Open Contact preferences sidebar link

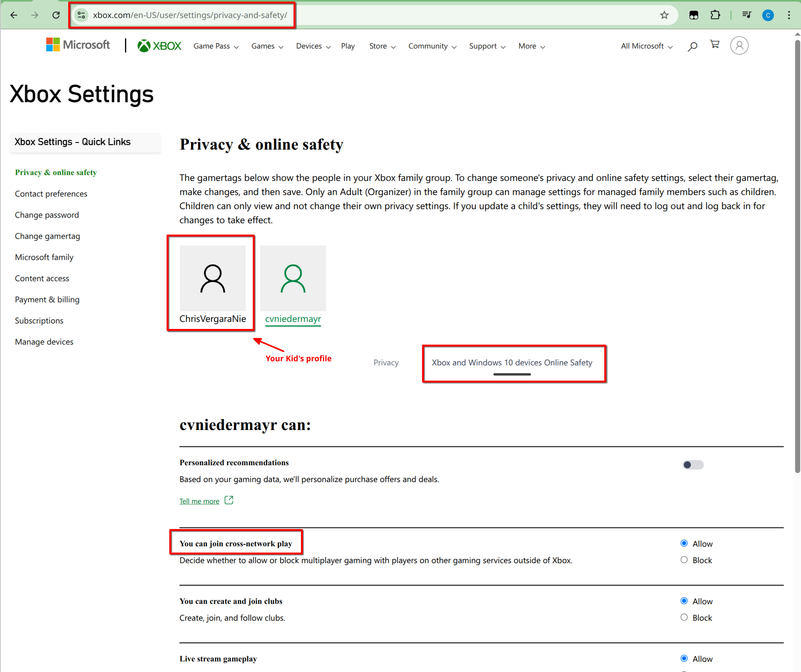pyautogui.click(x=51, y=194)
